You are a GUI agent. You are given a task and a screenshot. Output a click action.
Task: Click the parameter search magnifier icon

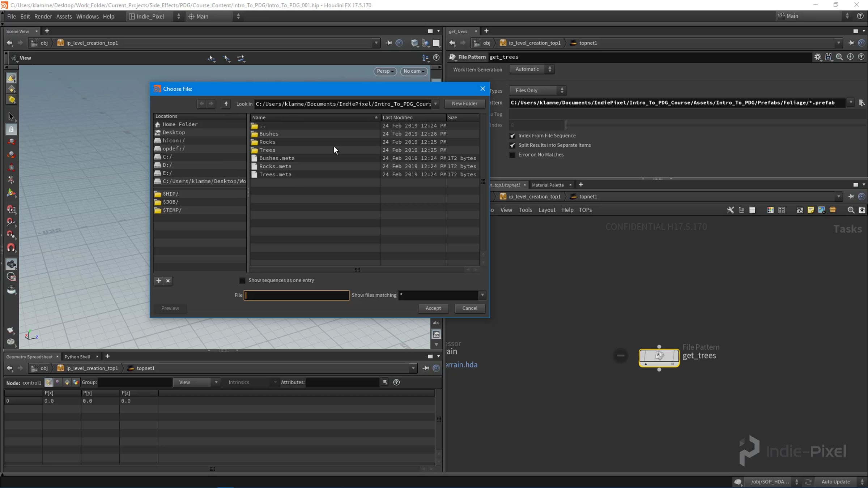click(x=839, y=57)
